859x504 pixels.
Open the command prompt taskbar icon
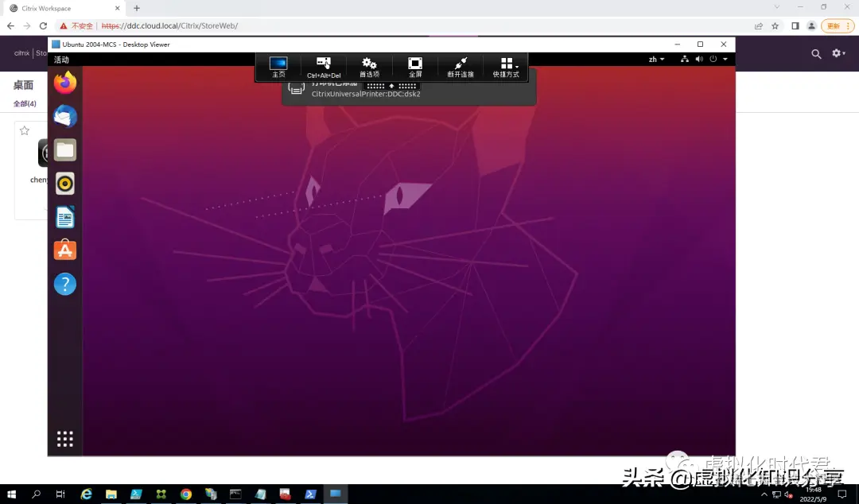tap(235, 494)
